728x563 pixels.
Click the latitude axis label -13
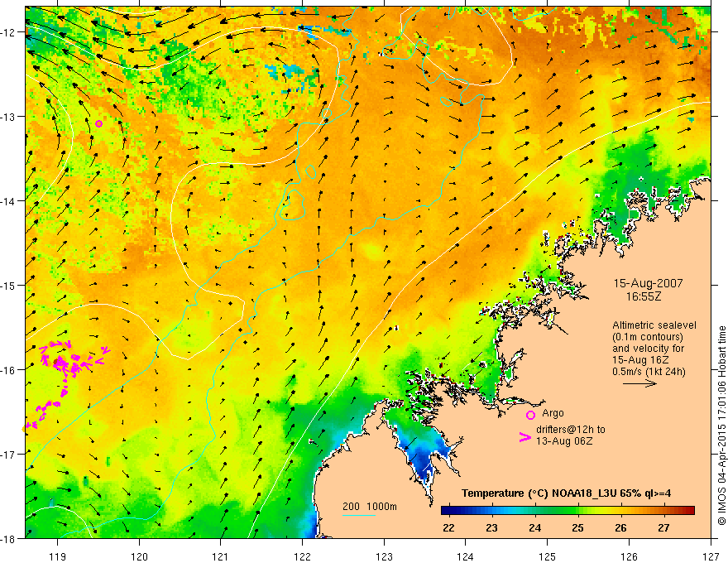[8, 117]
